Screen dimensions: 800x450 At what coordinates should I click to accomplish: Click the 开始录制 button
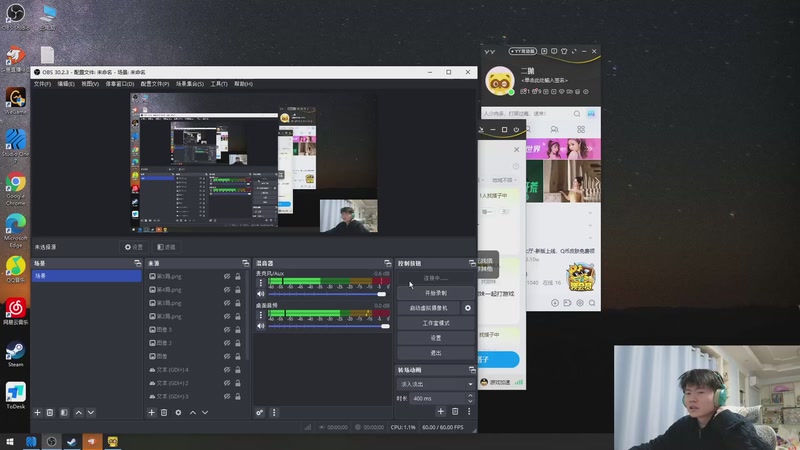tap(436, 293)
